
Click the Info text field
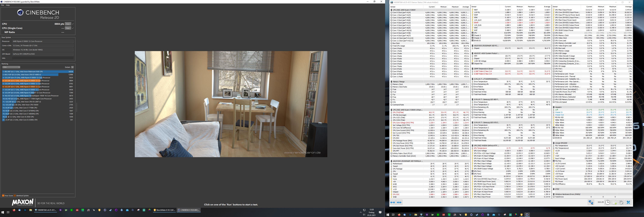(x=43, y=58)
